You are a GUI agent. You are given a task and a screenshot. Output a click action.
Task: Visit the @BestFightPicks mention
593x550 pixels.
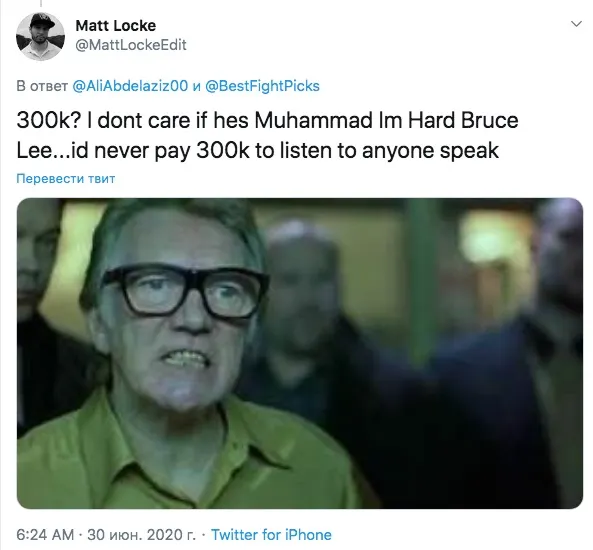(x=262, y=86)
